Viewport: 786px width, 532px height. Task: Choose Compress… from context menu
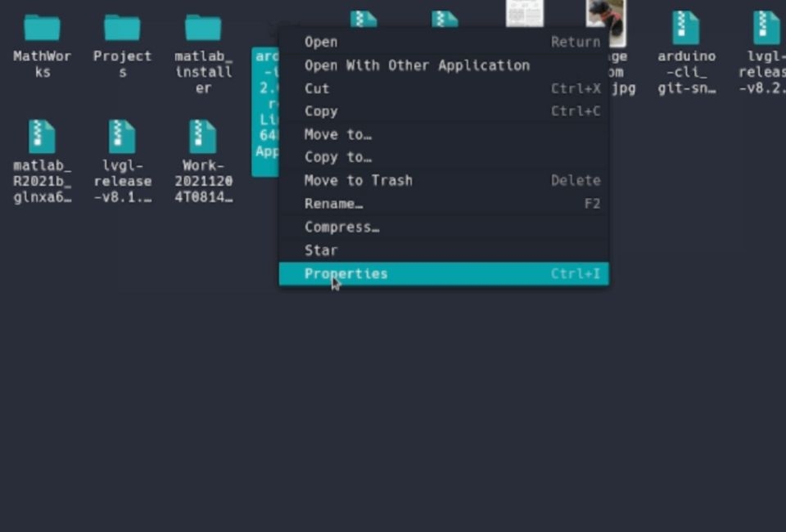444,227
